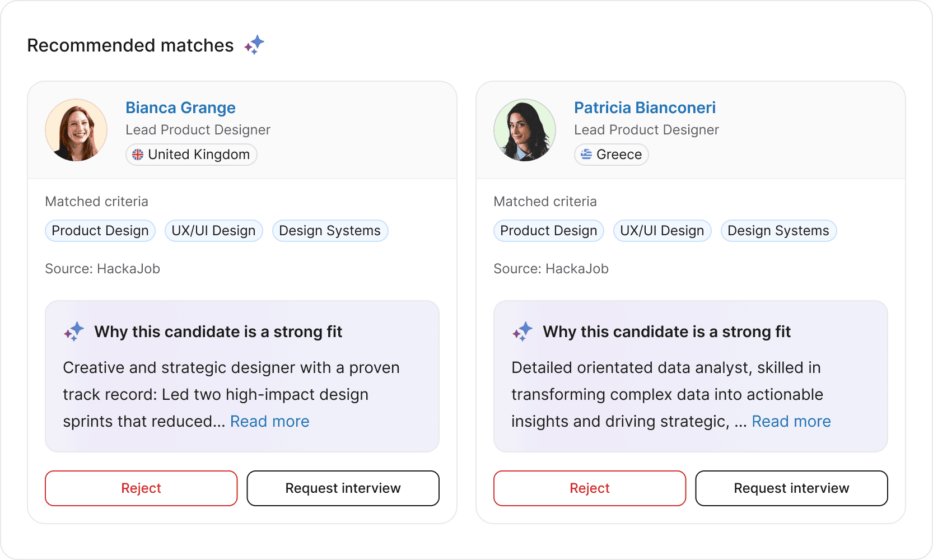Image resolution: width=933 pixels, height=560 pixels.
Task: Click Design Systems tag on Patricia's card
Action: (778, 231)
